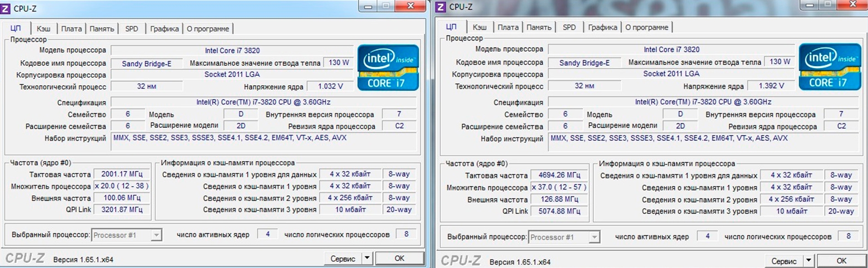Open О программе tab in left window
Viewport: 868px width, 268px height.
click(x=208, y=29)
